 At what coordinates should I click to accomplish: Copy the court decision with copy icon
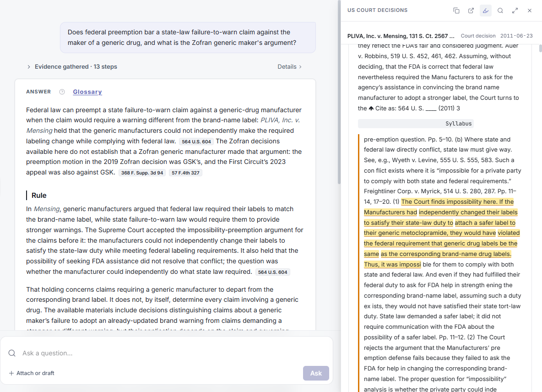point(456,11)
